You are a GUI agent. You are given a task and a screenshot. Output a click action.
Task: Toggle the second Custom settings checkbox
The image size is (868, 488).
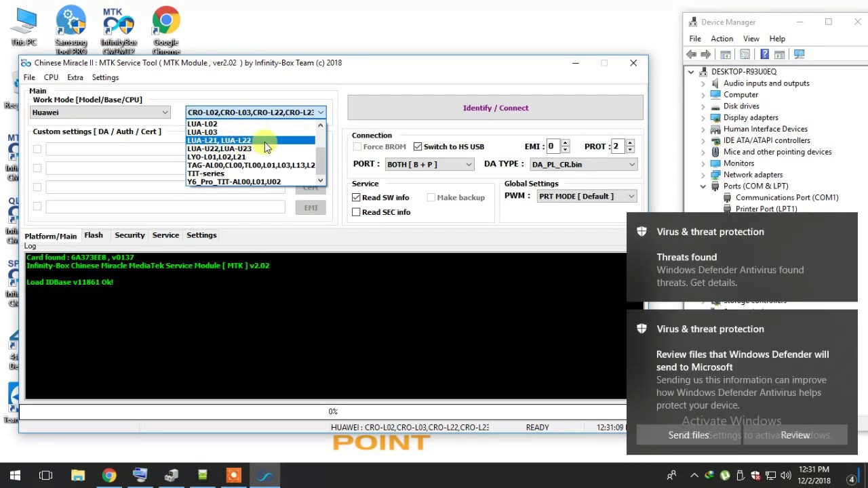point(37,168)
